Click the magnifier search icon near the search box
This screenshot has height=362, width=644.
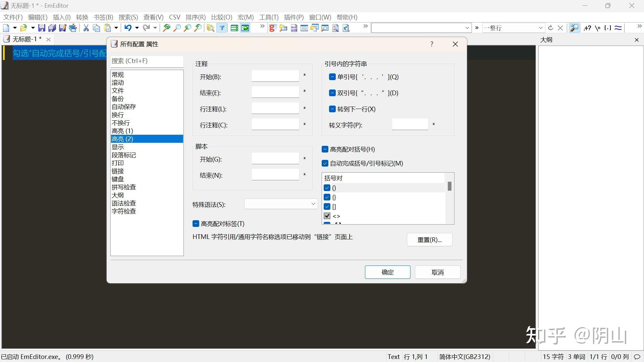click(x=574, y=28)
